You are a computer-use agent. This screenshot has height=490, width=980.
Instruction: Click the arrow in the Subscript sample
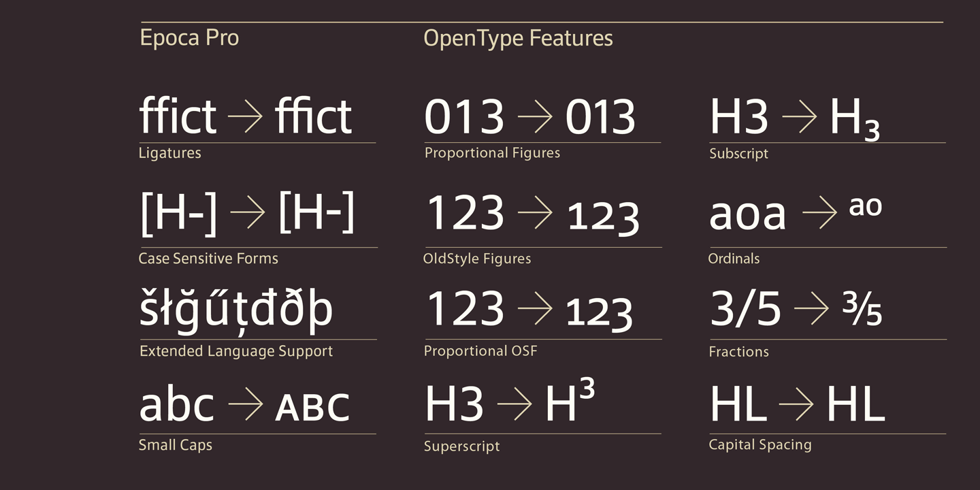[799, 118]
